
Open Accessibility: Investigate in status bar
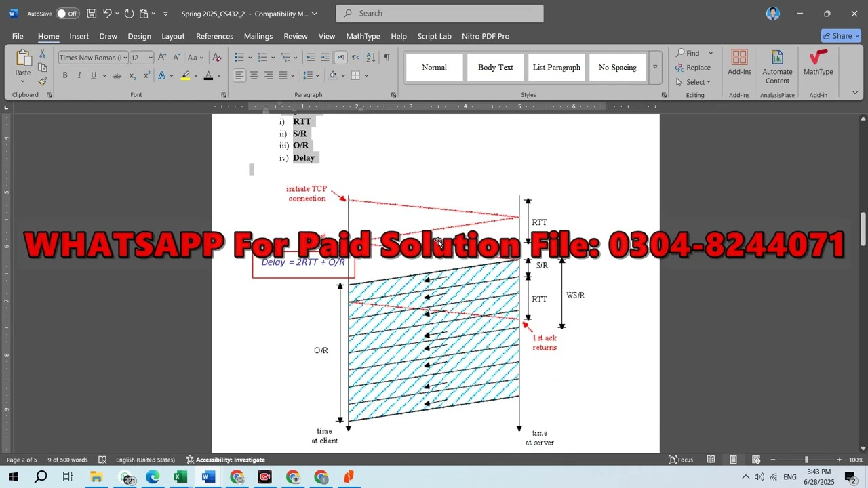[x=226, y=460]
